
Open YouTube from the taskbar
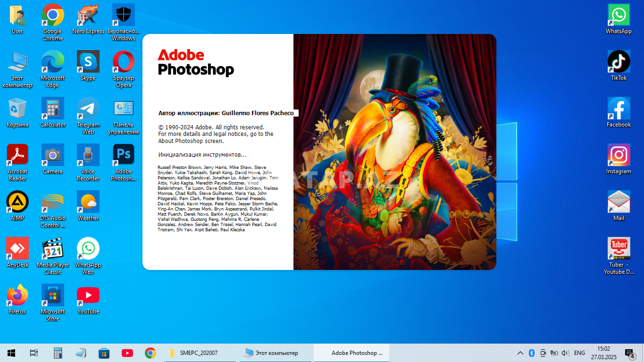tap(127, 353)
